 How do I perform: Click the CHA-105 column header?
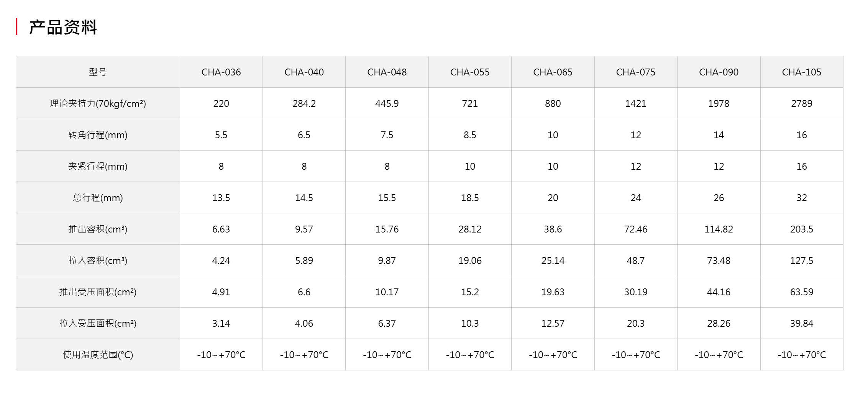click(802, 72)
